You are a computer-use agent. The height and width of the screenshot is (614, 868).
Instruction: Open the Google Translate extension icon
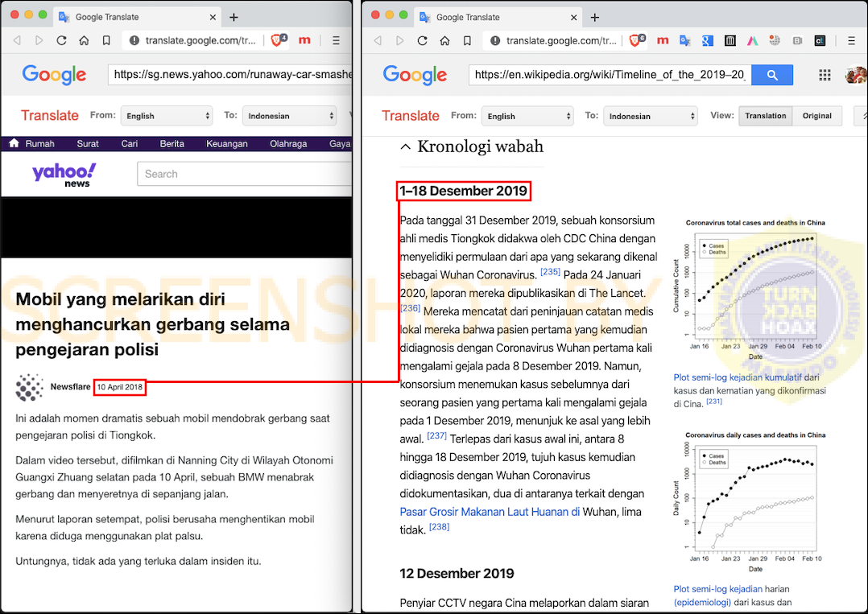(x=684, y=40)
